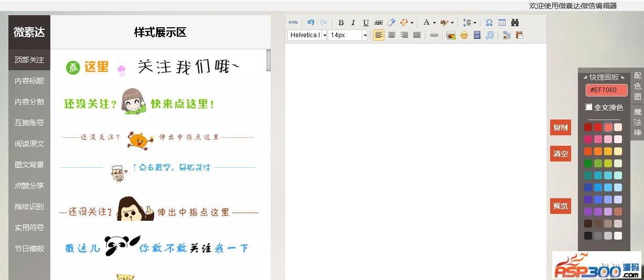The height and width of the screenshot is (280, 644).
Task: Align text right
Action: [404, 35]
